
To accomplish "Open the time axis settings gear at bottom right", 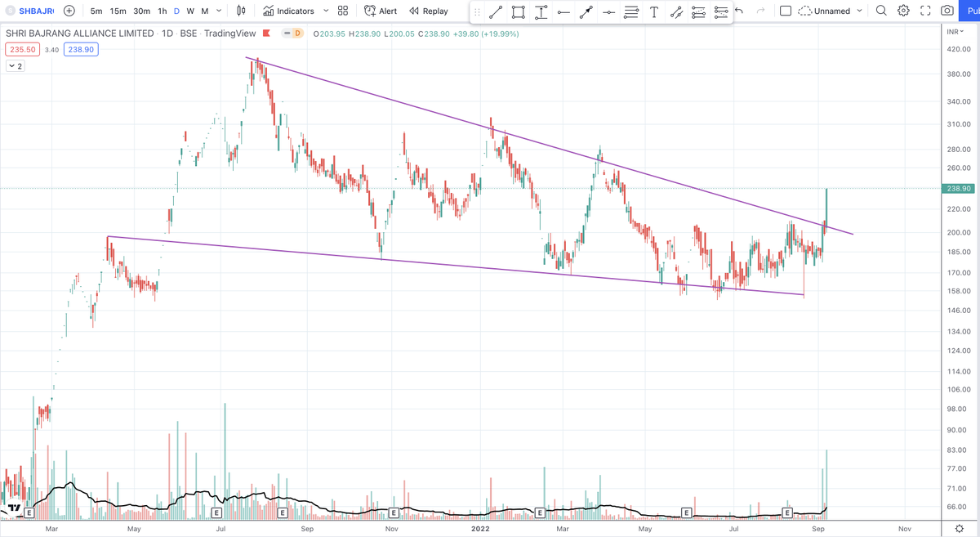I will (x=959, y=529).
